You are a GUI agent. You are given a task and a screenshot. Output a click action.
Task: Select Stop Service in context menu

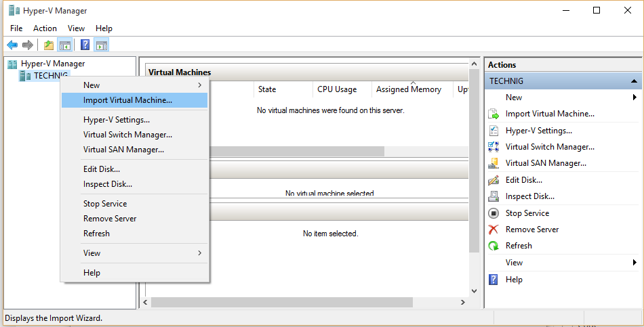coord(135,204)
